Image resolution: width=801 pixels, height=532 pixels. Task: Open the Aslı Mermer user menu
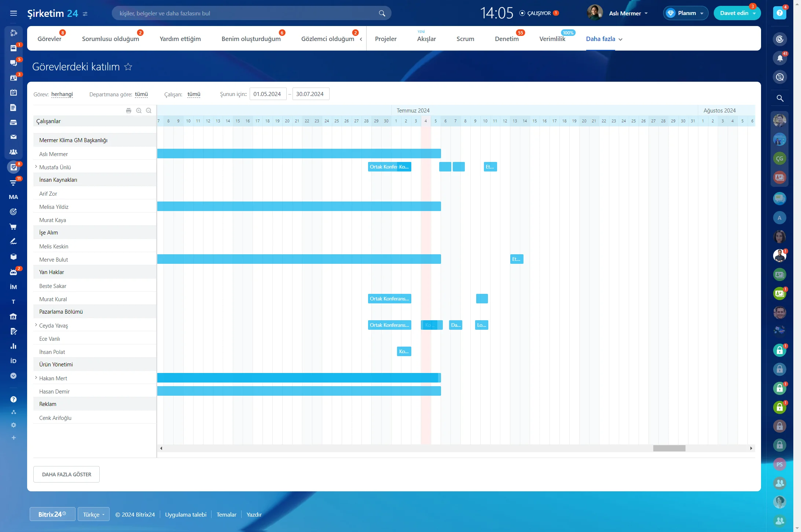[x=628, y=13]
